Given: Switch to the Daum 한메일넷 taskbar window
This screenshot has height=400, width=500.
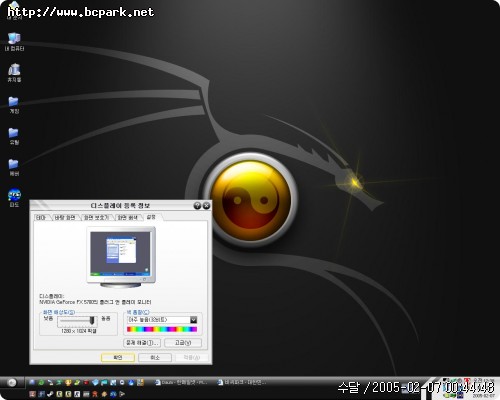Looking at the screenshot, I should pos(181,383).
